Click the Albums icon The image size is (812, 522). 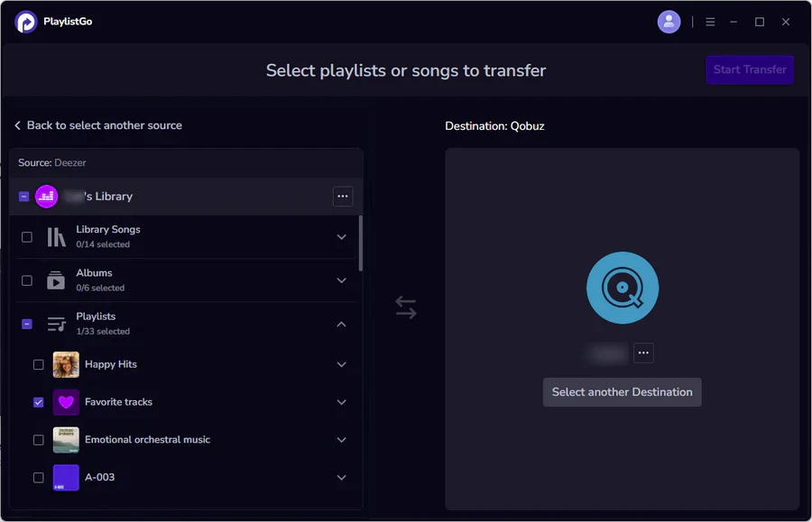pyautogui.click(x=56, y=280)
